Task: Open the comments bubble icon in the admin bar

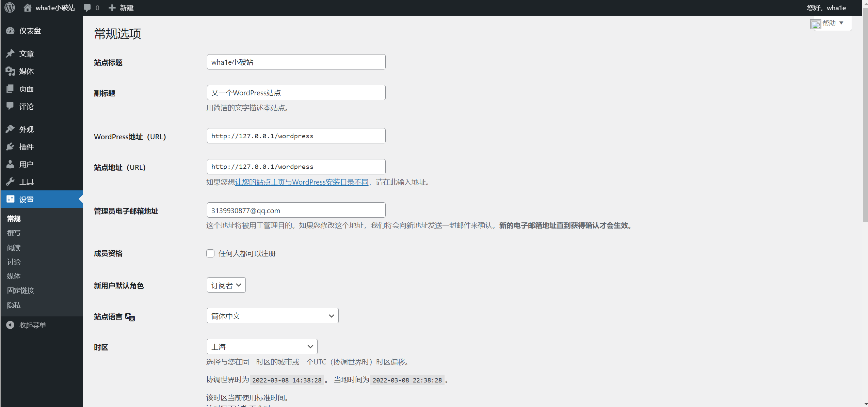Action: click(87, 7)
